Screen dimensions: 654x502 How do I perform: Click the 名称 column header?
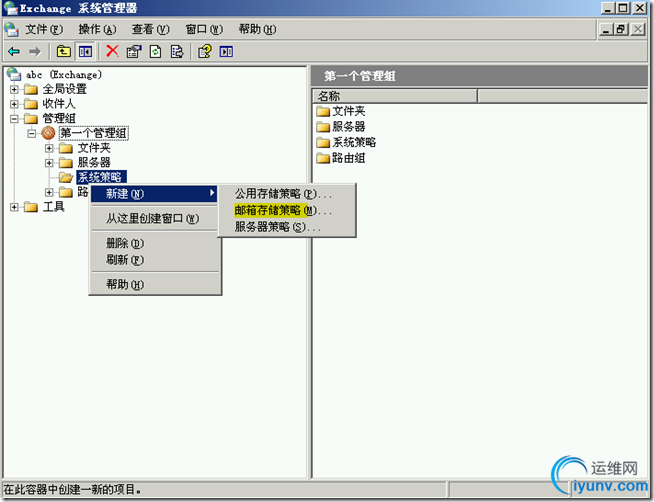[x=395, y=96]
